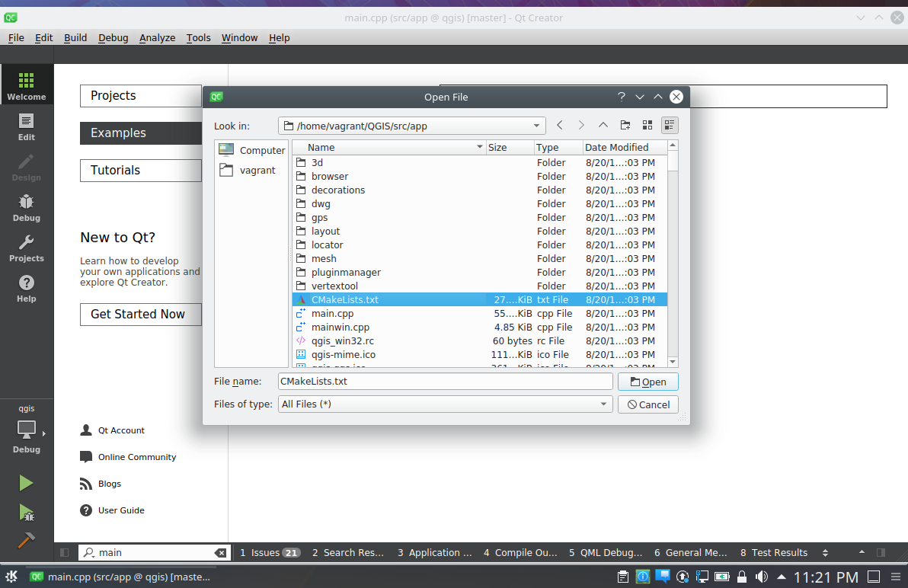Click the dialog help question mark
908x588 pixels.
[622, 97]
